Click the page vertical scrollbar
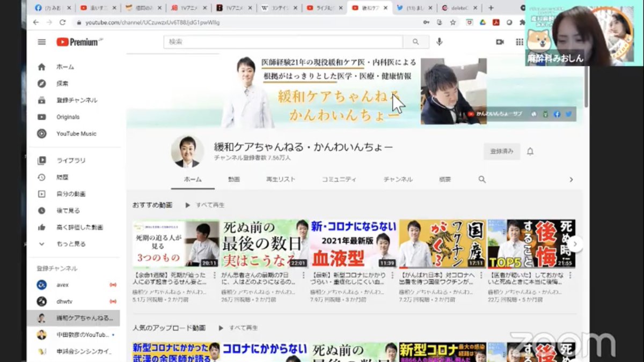This screenshot has width=644, height=362. [x=587, y=86]
